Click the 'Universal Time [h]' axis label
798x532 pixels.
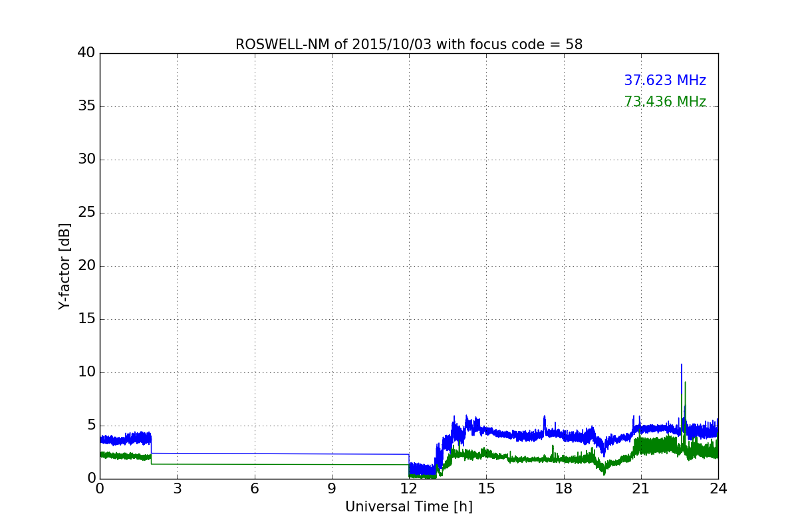click(x=409, y=507)
